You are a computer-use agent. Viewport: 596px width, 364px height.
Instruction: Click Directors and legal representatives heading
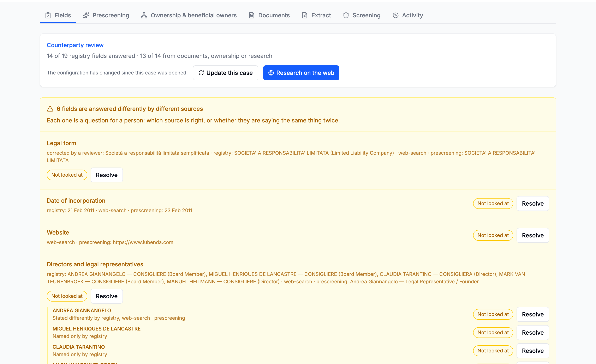click(x=95, y=264)
